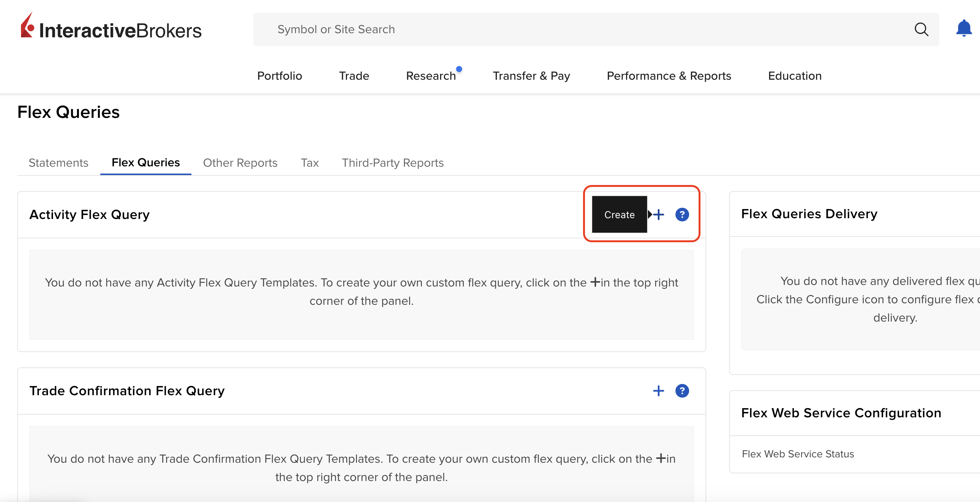The width and height of the screenshot is (980, 502).
Task: Open Trade Confirmation Flex Query help icon
Action: coord(682,391)
